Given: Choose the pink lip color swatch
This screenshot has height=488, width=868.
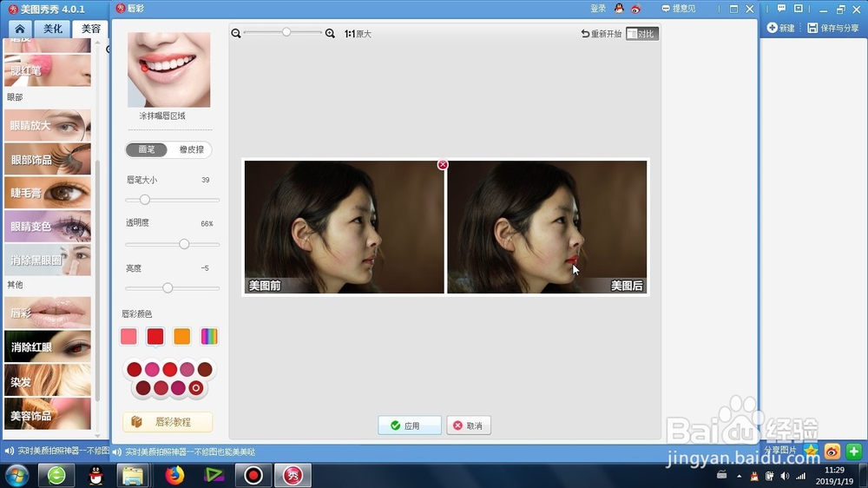Looking at the screenshot, I should [x=128, y=336].
